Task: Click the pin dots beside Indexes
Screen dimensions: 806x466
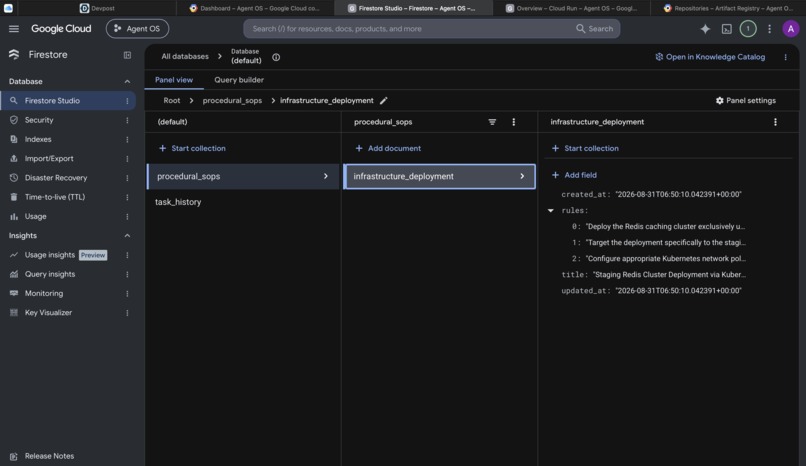Action: (127, 139)
